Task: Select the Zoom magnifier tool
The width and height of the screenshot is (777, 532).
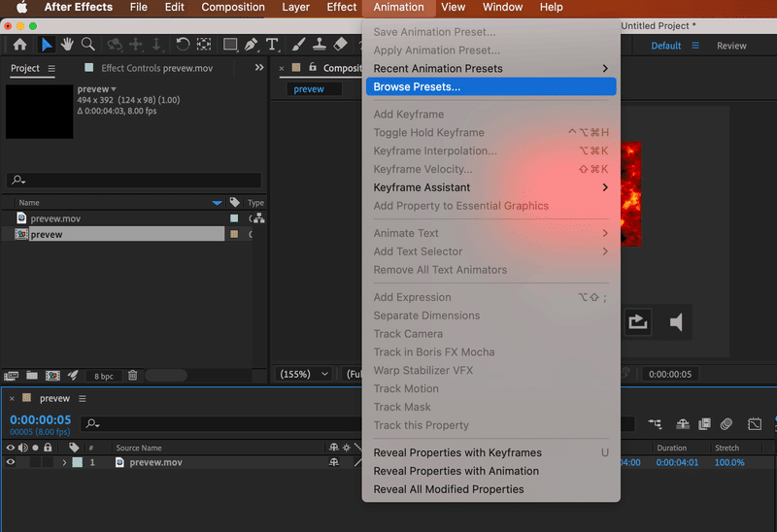Action: (88, 45)
